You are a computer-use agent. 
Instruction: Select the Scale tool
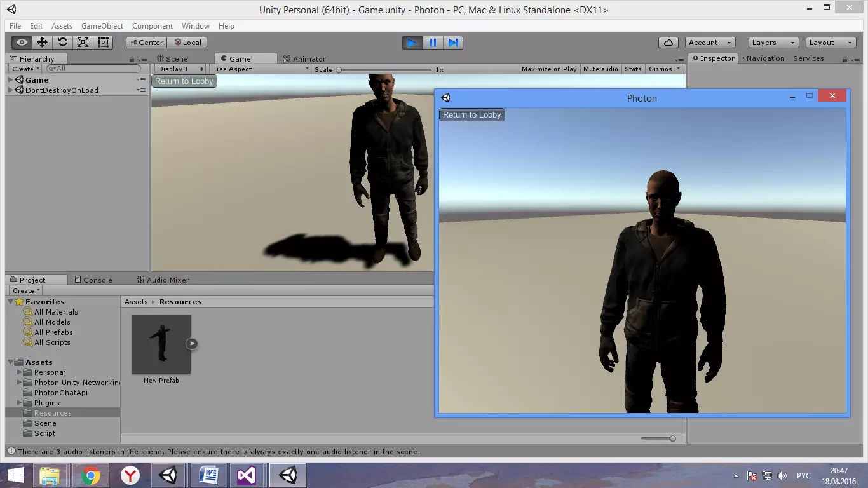(x=83, y=43)
